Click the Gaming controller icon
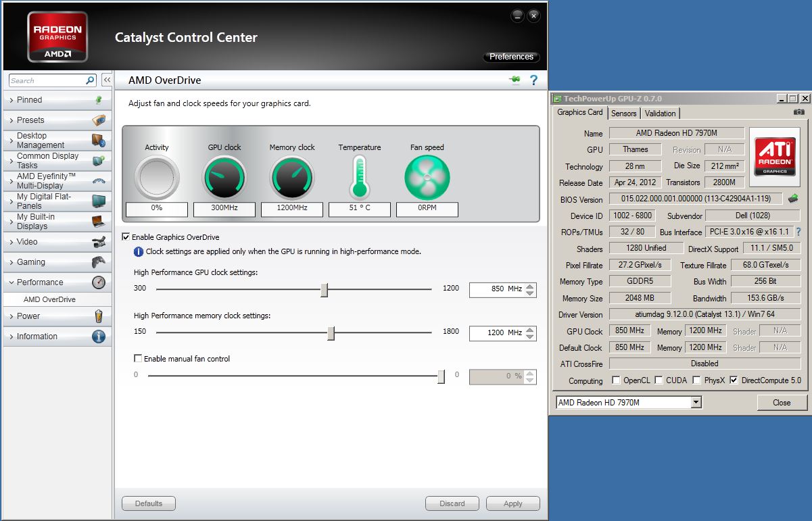Image resolution: width=812 pixels, height=521 pixels. coord(99,262)
